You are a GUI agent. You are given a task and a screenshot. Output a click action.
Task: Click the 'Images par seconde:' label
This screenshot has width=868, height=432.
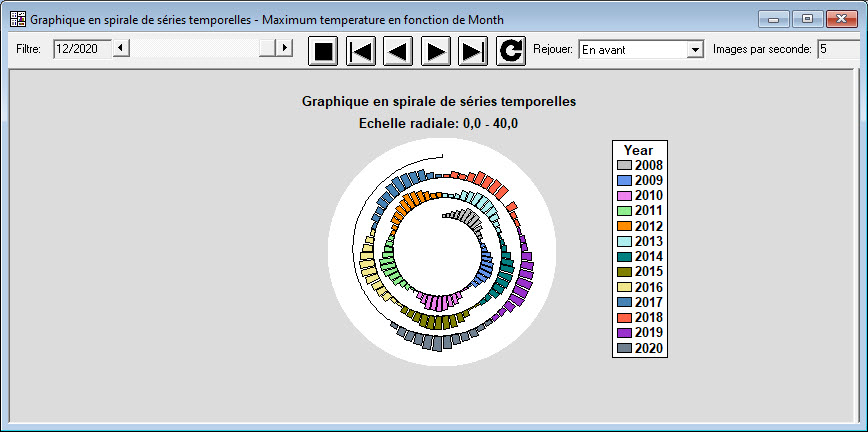pos(762,49)
